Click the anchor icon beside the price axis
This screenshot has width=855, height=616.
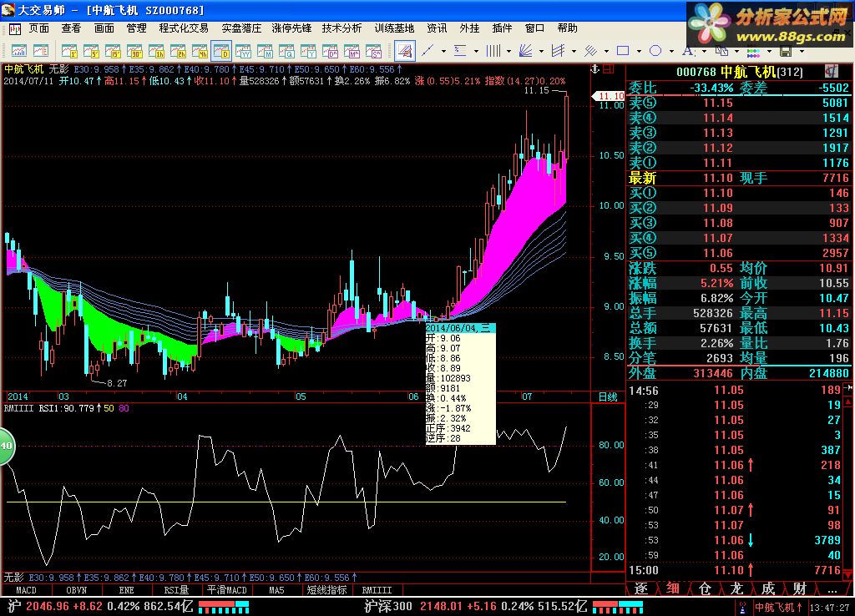tap(595, 69)
